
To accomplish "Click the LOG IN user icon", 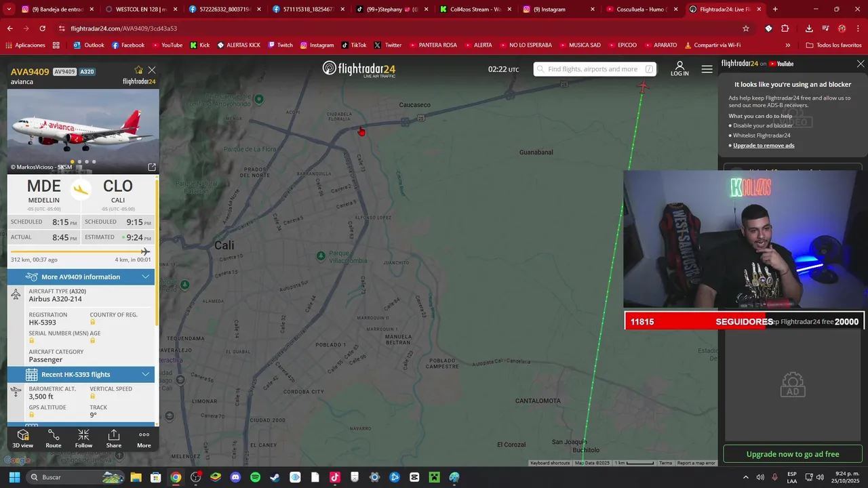I will (x=679, y=68).
